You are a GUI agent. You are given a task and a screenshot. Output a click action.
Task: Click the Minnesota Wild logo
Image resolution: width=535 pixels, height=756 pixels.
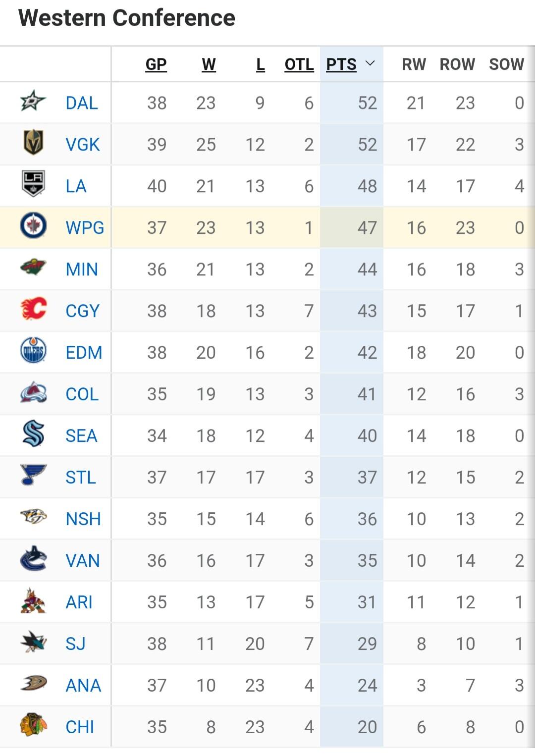click(x=33, y=268)
